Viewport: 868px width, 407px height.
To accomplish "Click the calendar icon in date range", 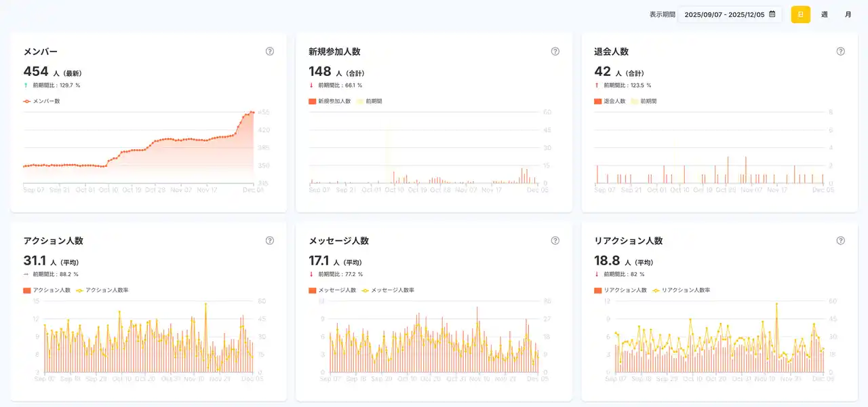I will [x=772, y=14].
